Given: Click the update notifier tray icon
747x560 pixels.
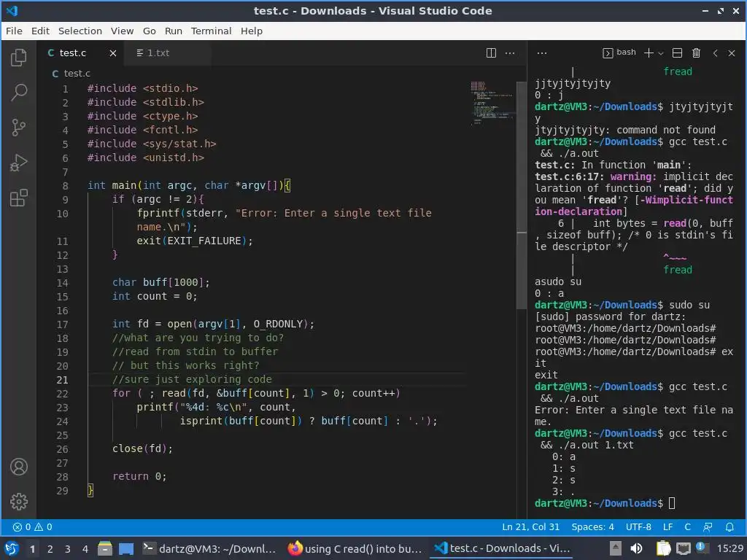Looking at the screenshot, I should (x=701, y=547).
